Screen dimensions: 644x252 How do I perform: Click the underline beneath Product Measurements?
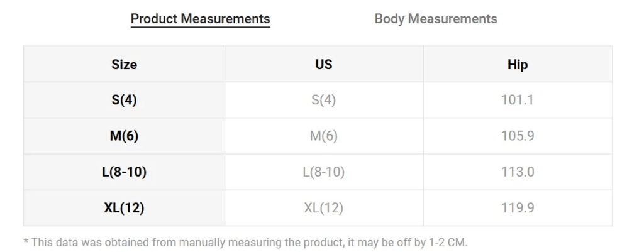(201, 27)
